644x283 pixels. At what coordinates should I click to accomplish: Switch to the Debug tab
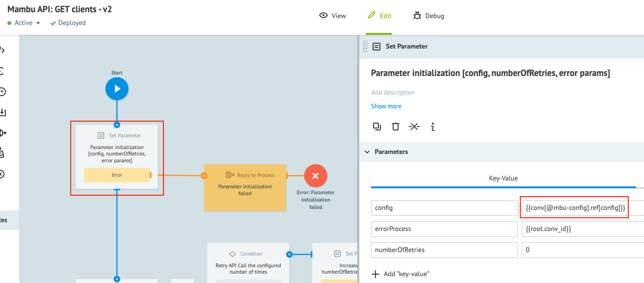click(x=429, y=16)
